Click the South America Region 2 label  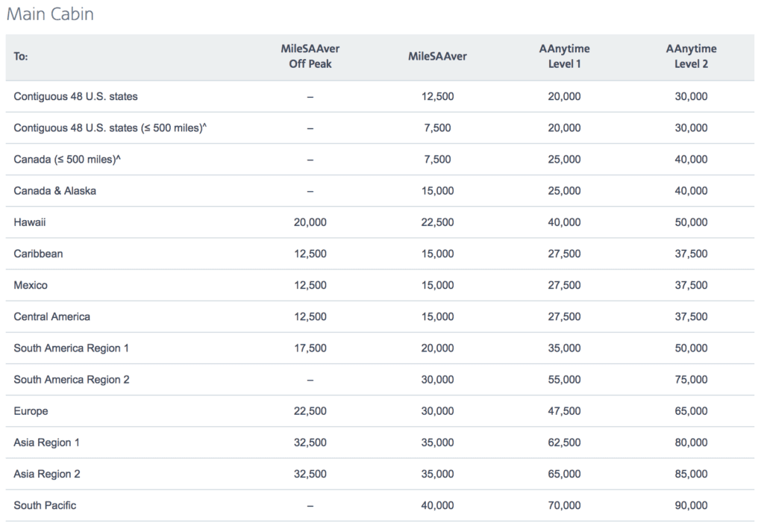71,380
